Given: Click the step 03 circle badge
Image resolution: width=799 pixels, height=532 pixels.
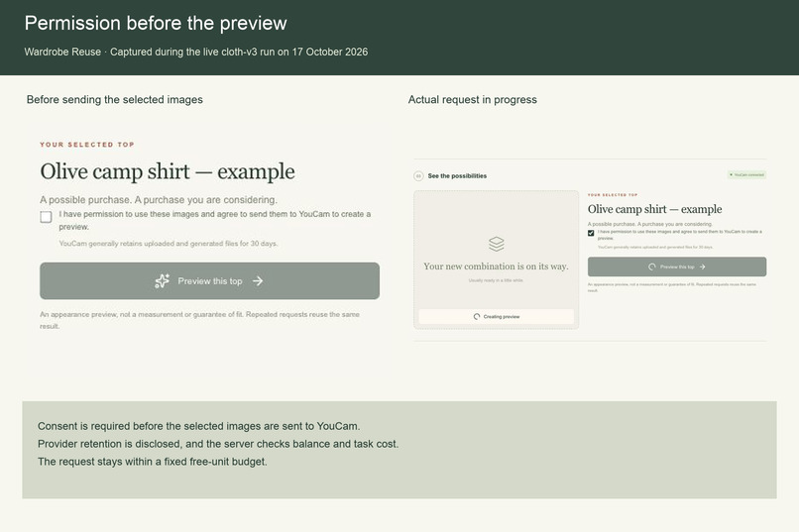Looking at the screenshot, I should [x=418, y=176].
